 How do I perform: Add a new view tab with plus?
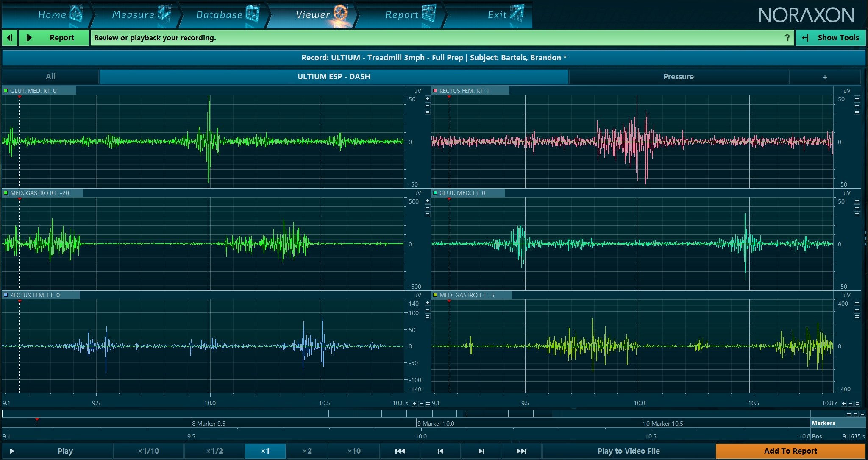(825, 77)
